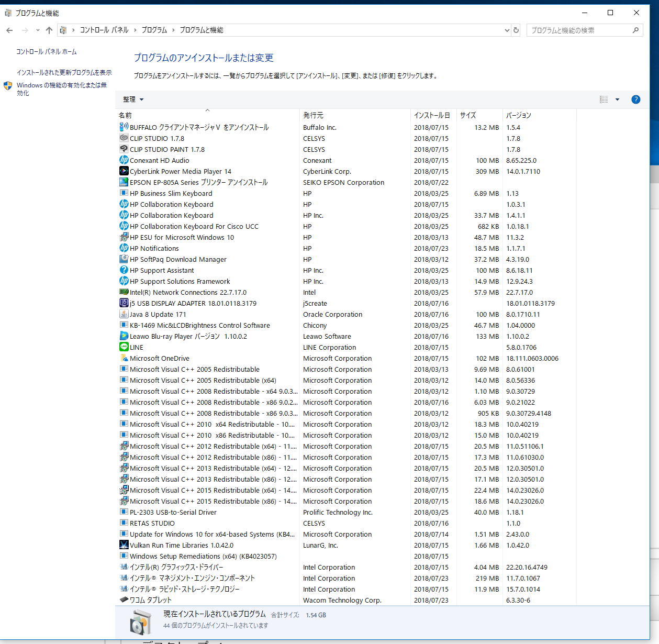Open the recent locations dropdown arrow
The height and width of the screenshot is (644, 659).
pyautogui.click(x=38, y=30)
